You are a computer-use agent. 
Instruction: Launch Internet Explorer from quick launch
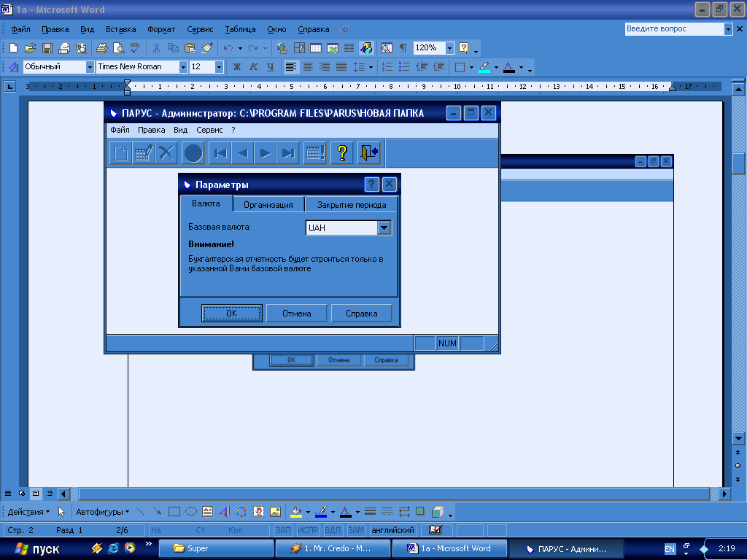[113, 548]
